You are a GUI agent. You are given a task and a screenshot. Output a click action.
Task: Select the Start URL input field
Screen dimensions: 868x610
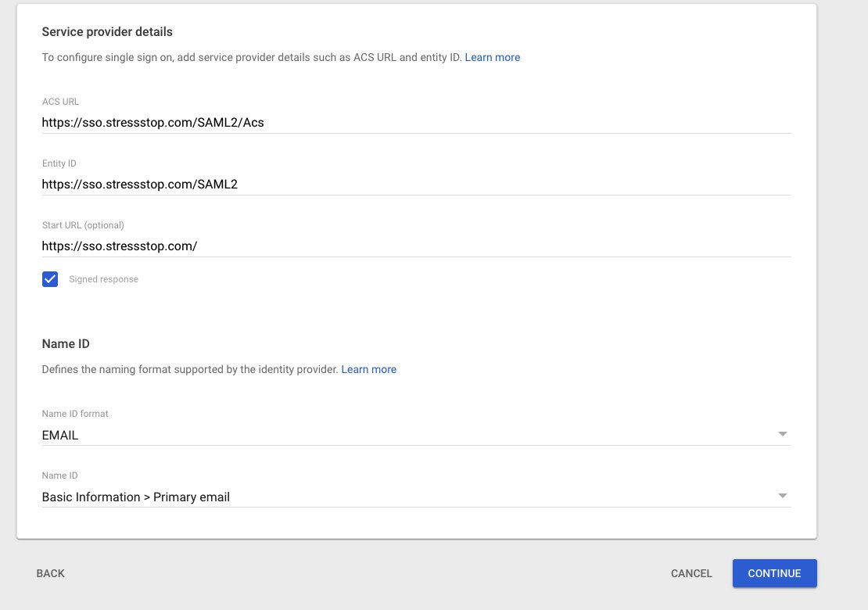tap(414, 246)
